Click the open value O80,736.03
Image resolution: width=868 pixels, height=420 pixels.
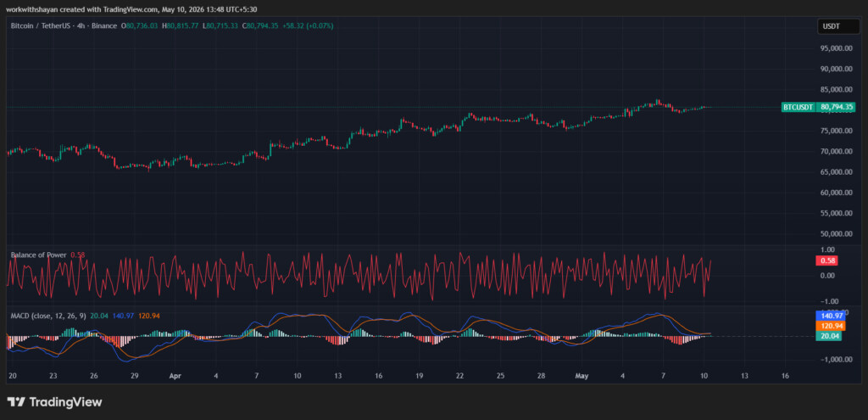[x=140, y=25]
